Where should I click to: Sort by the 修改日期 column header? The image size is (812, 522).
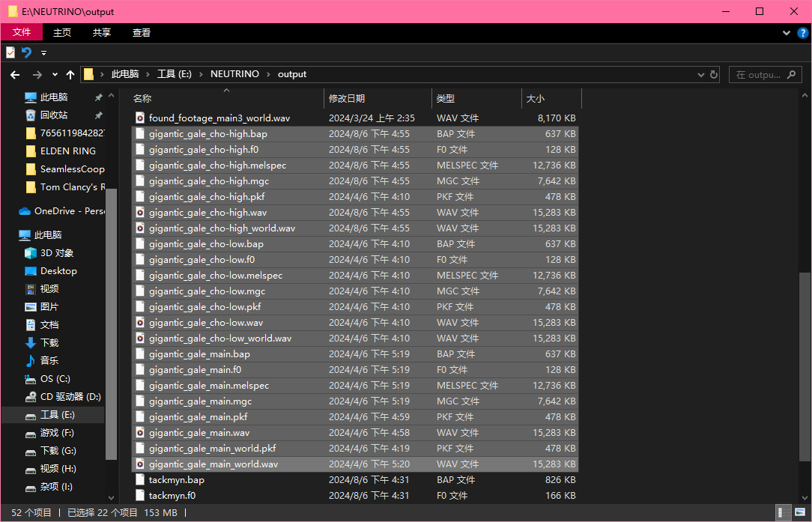point(347,98)
